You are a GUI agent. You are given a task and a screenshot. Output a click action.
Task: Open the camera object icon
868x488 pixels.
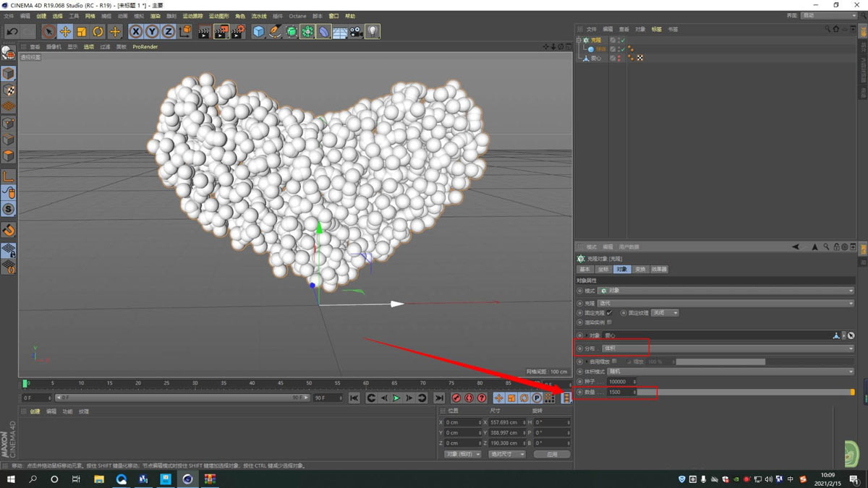click(356, 32)
